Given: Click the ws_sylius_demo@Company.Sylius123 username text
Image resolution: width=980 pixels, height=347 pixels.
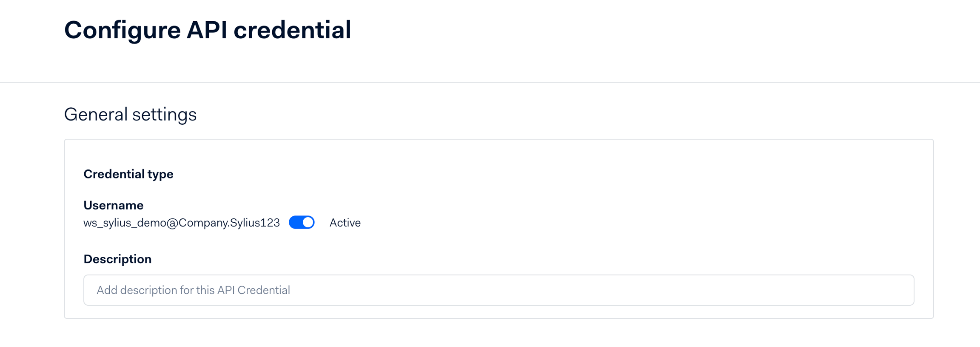Looking at the screenshot, I should (182, 223).
